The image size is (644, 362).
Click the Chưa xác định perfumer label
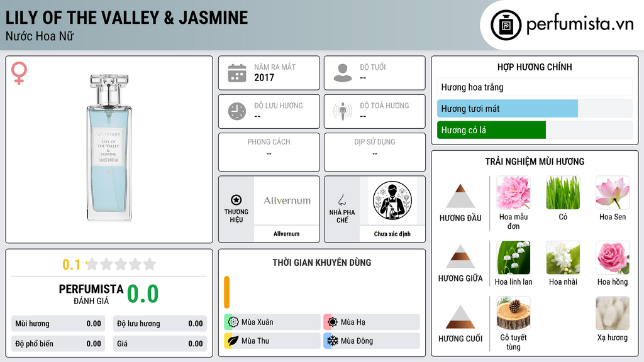click(x=392, y=234)
